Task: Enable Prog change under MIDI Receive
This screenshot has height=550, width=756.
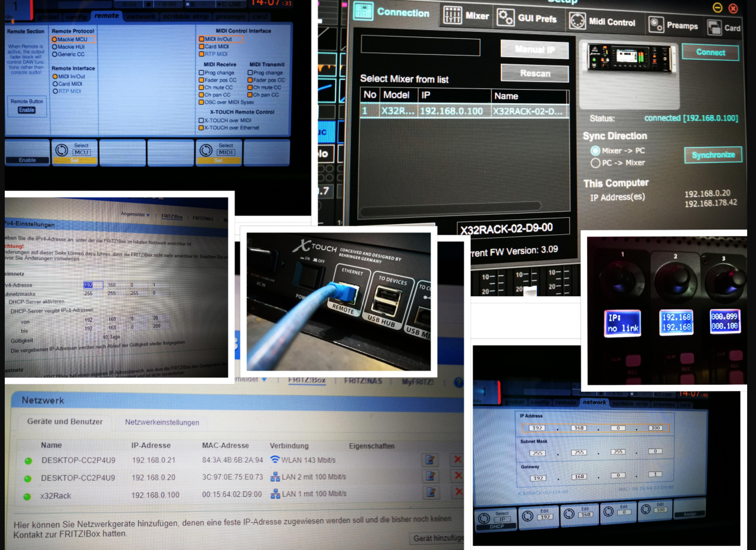Action: point(201,73)
